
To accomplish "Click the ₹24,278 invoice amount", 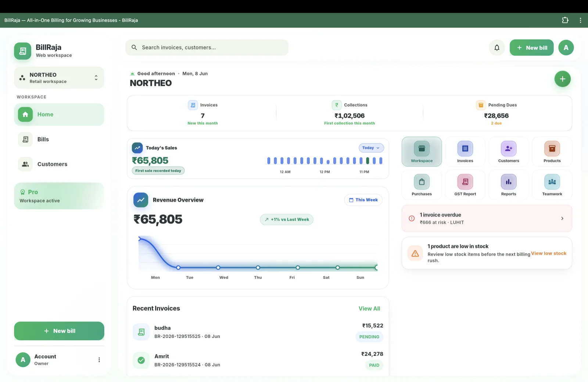I will point(372,354).
